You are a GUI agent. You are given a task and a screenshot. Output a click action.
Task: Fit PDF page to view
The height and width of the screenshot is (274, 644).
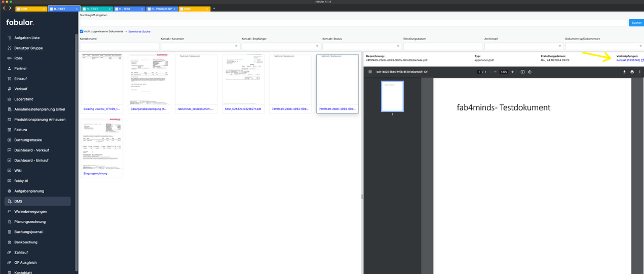523,72
